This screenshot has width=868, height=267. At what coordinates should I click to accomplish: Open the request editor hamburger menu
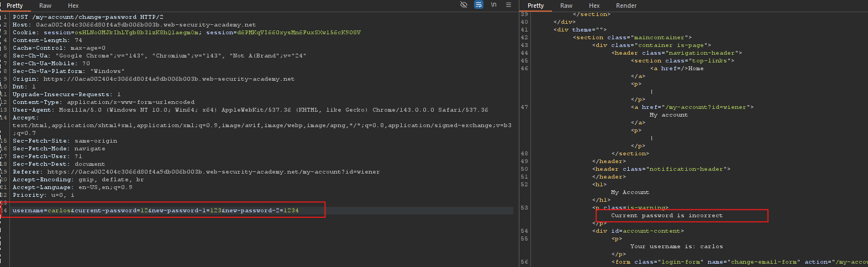click(x=508, y=4)
